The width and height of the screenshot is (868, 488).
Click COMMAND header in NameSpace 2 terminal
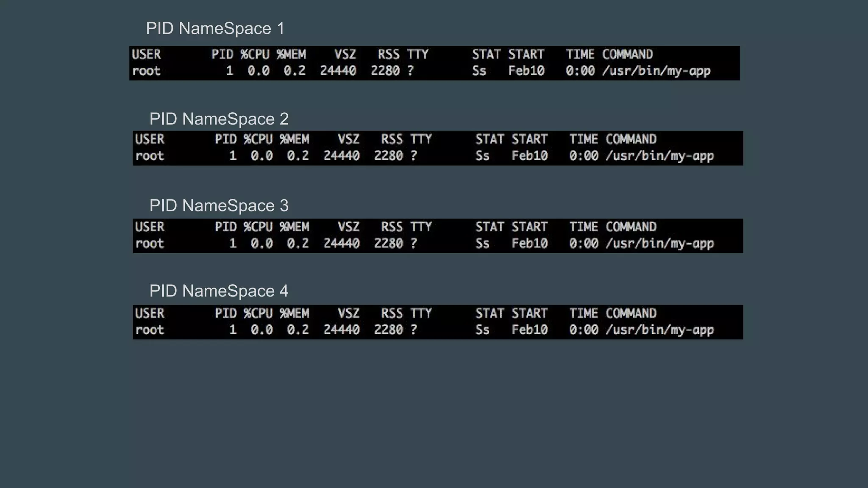(631, 139)
